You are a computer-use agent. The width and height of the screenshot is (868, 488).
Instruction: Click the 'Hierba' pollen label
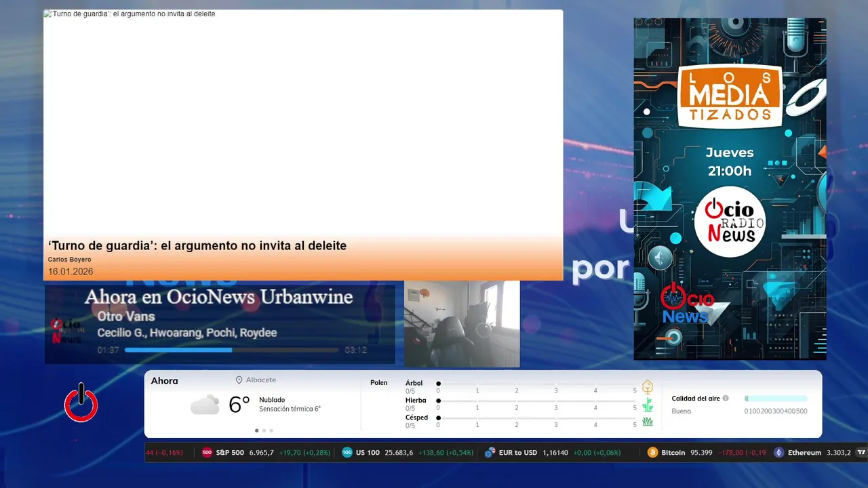pyautogui.click(x=416, y=401)
